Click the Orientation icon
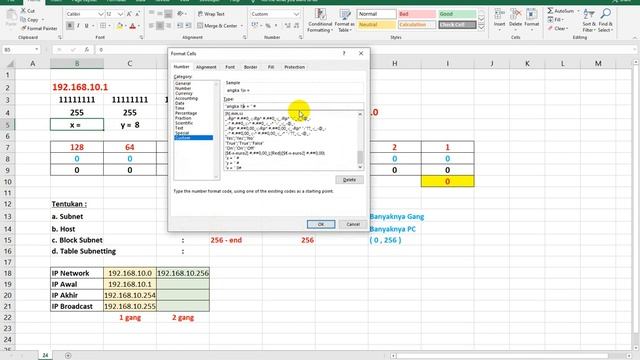The width and height of the screenshot is (640, 360). click(180, 14)
